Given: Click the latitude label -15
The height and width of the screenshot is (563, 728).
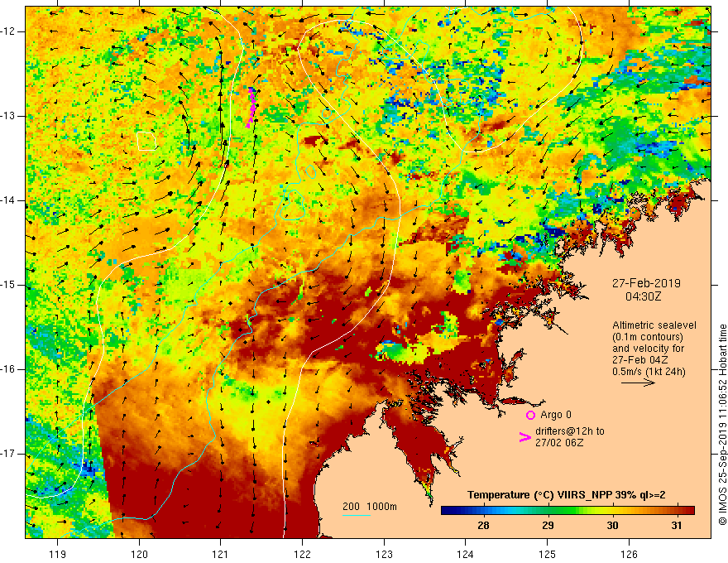Looking at the screenshot, I should [x=8, y=285].
